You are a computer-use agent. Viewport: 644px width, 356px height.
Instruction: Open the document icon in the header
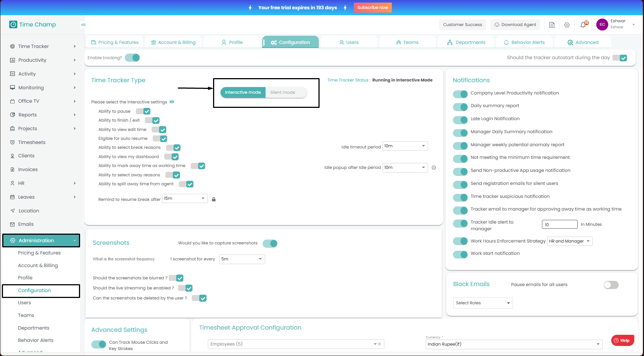[552, 25]
